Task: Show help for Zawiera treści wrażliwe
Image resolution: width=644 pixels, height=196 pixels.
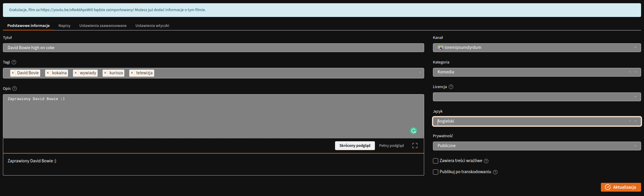Action: click(x=486, y=161)
